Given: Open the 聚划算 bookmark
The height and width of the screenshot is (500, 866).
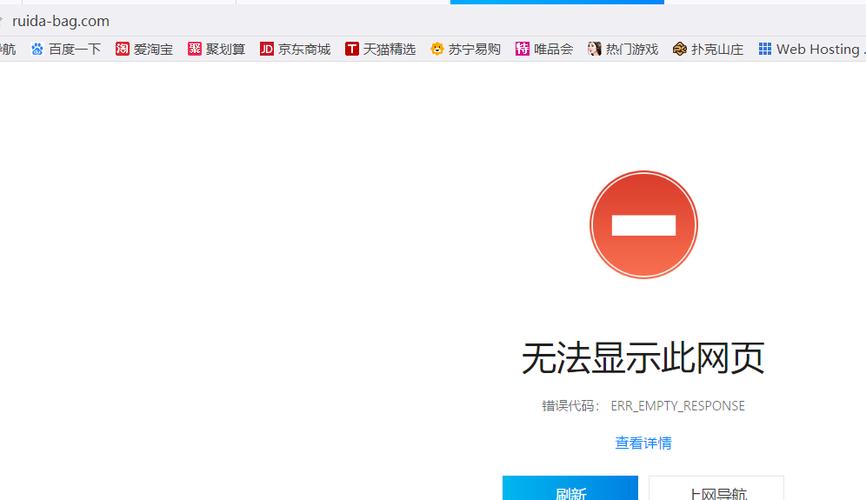Looking at the screenshot, I should click(225, 49).
